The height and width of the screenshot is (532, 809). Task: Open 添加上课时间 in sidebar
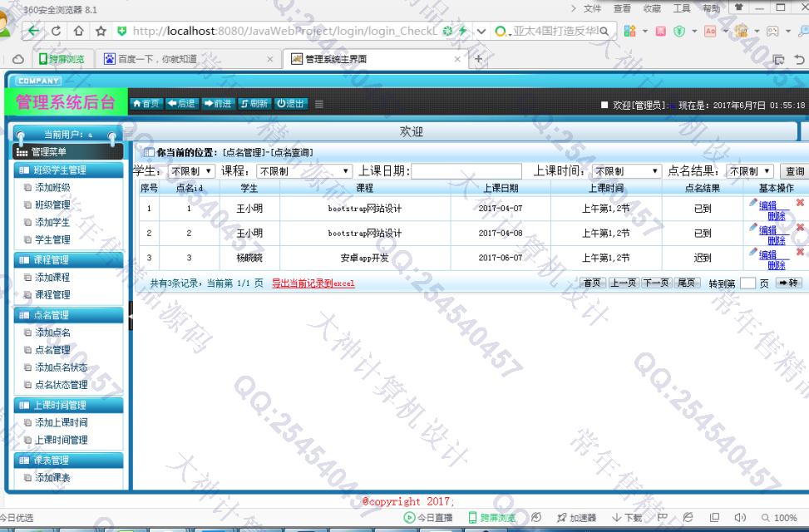[x=61, y=422]
